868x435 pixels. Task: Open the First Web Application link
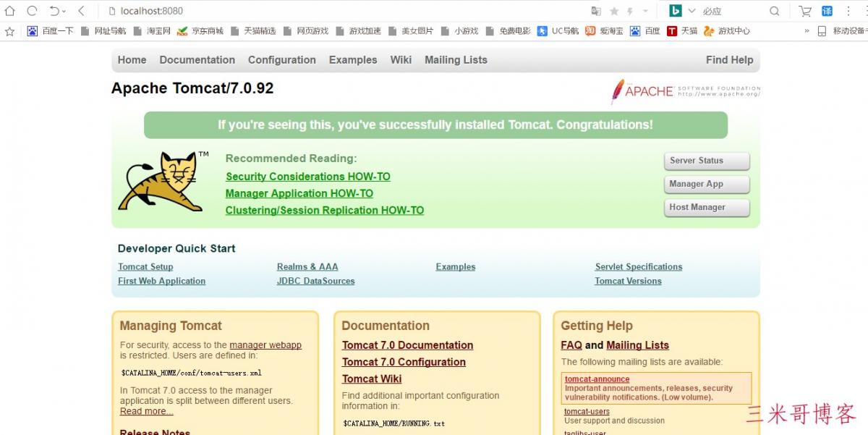point(162,281)
